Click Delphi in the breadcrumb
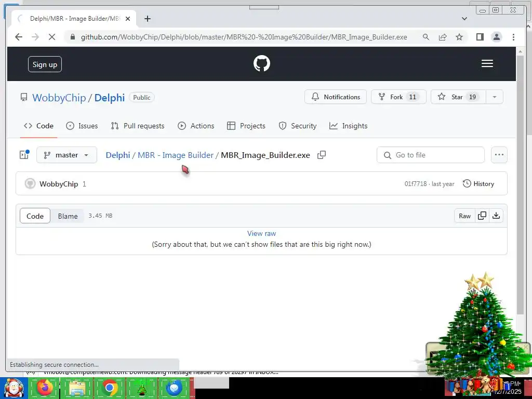Screen dimensions: 532x399 point(118,155)
